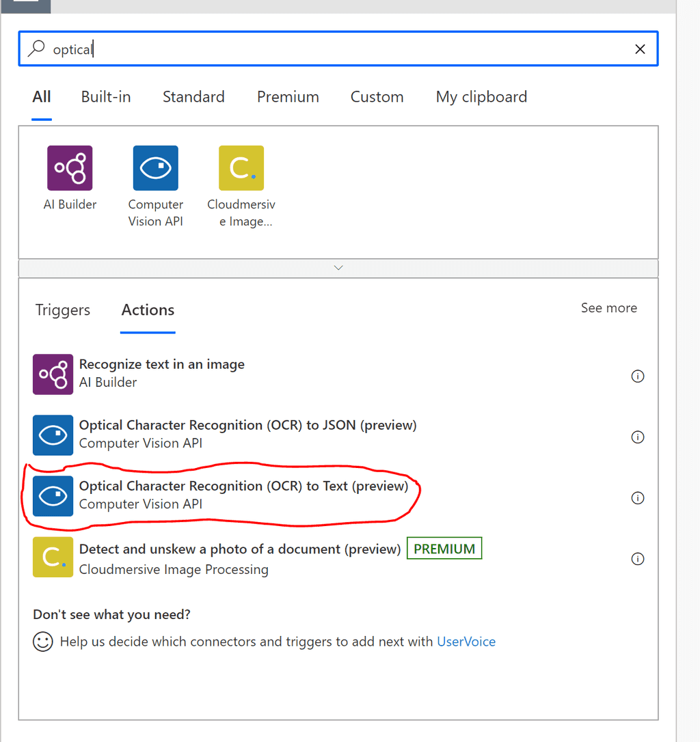Click the 'optical' search input field
This screenshot has height=742, width=700.
[x=338, y=49]
